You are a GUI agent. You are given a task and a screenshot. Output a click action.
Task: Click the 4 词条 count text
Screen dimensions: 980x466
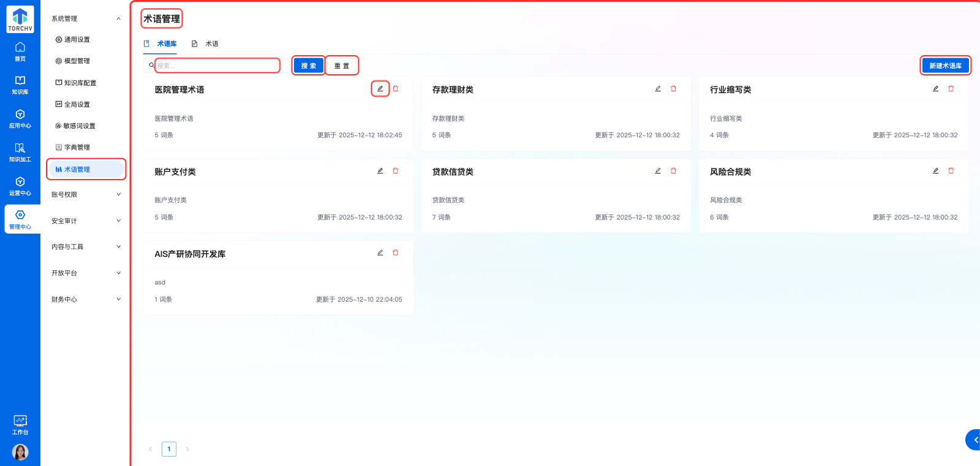coord(719,135)
